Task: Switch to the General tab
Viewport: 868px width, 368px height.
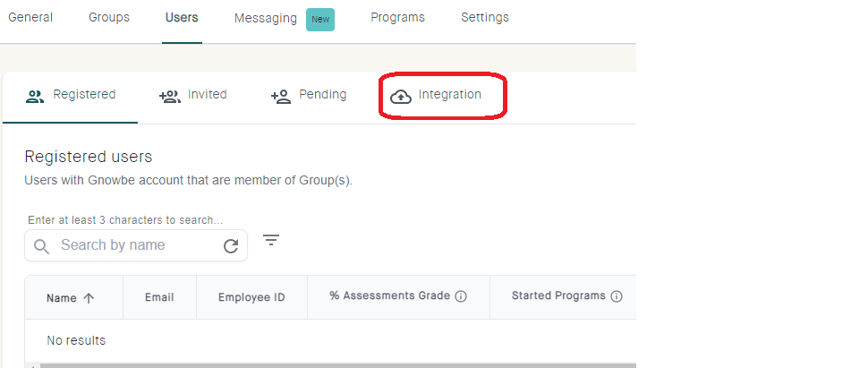Action: coord(30,17)
